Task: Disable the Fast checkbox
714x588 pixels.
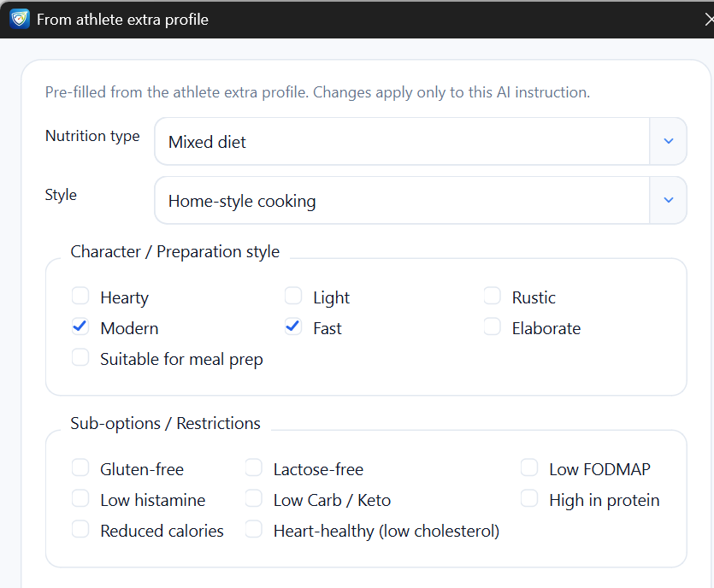Action: point(293,326)
